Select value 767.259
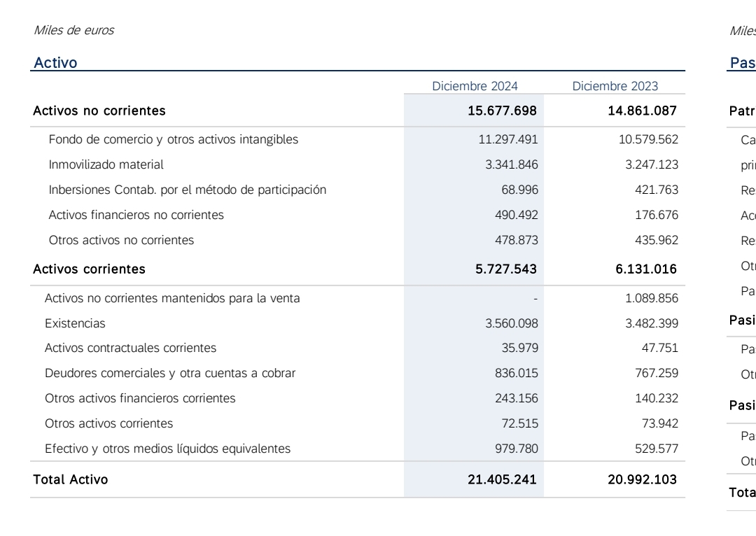The image size is (756, 536). [657, 373]
